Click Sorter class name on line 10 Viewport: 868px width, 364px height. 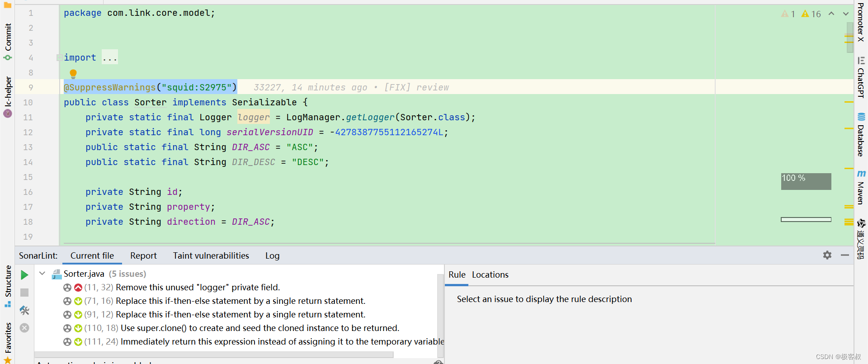coord(151,102)
